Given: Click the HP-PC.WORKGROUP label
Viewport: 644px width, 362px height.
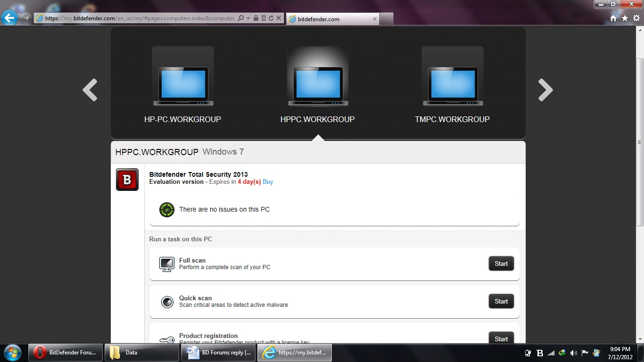Looking at the screenshot, I should (x=182, y=119).
